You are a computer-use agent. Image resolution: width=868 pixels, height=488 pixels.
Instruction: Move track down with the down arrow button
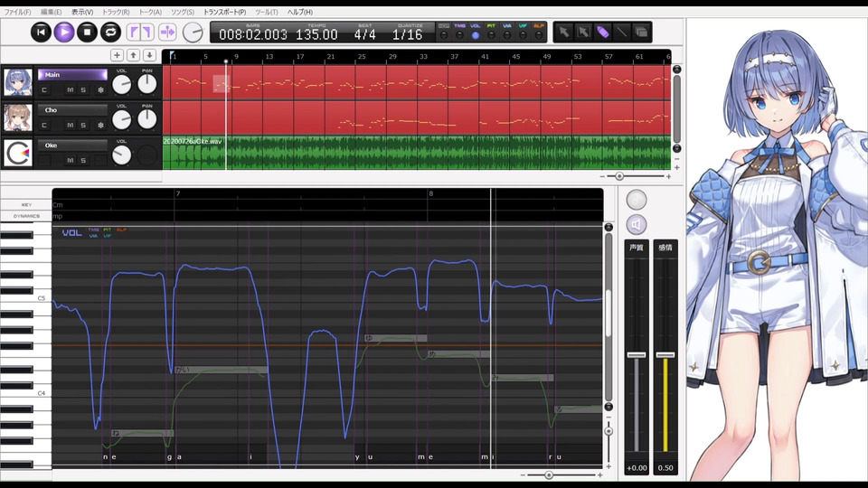pos(149,55)
